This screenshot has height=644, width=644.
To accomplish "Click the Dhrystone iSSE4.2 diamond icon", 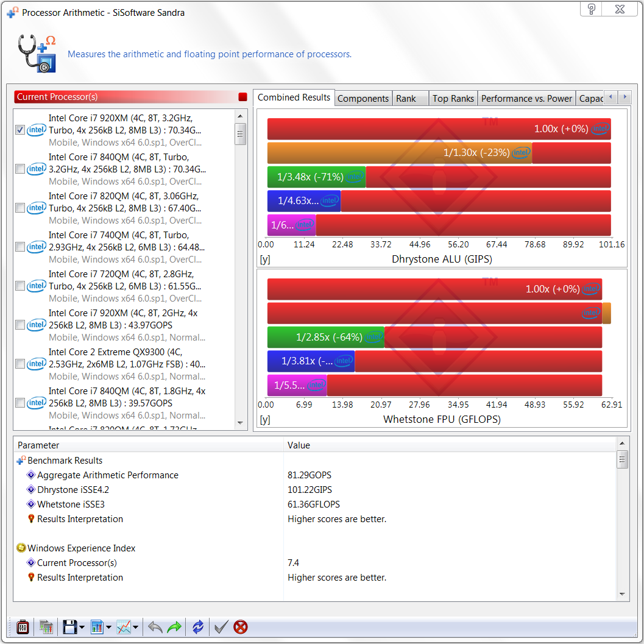I will click(x=31, y=490).
